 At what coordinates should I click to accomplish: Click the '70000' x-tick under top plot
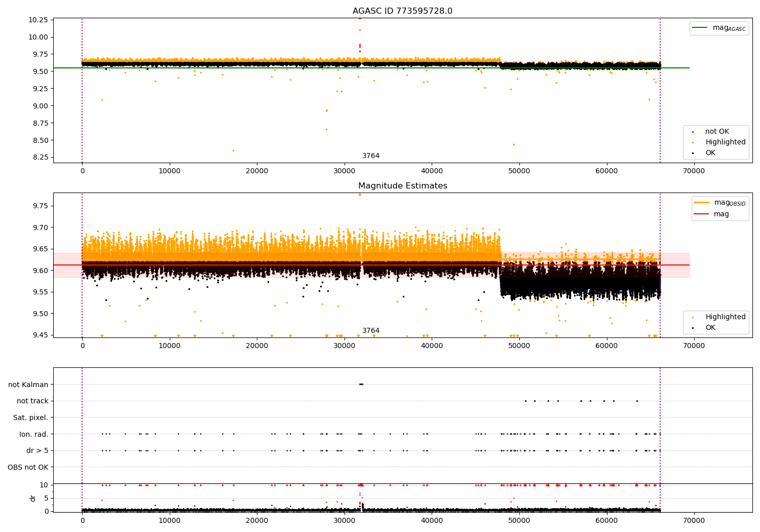point(694,171)
